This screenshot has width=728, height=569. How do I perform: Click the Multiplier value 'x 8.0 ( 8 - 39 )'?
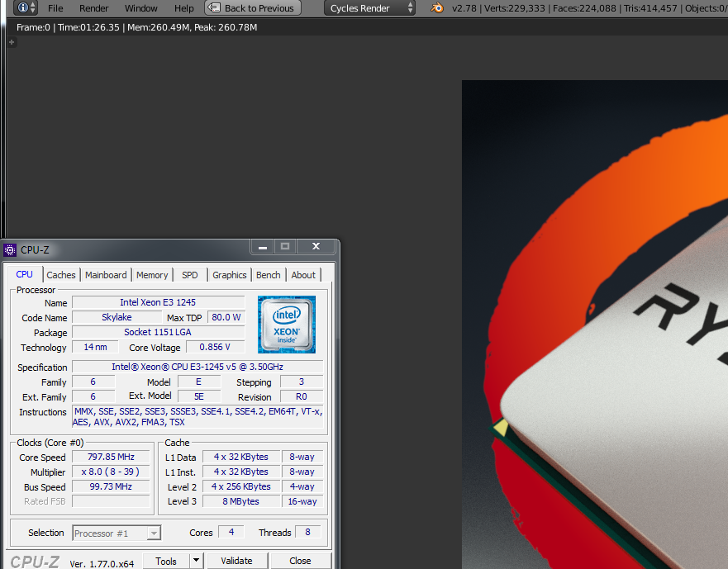point(111,472)
